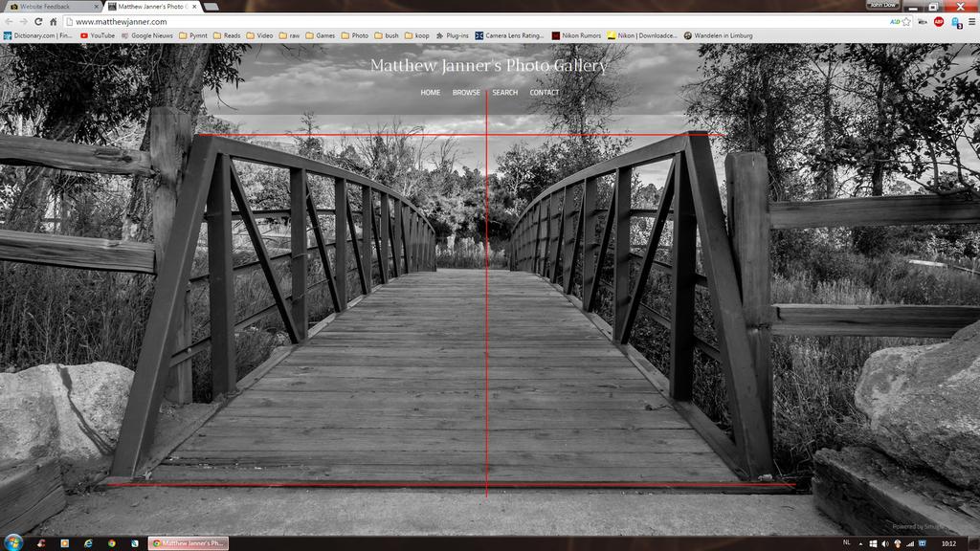Screen dimensions: 980x551
Task: Bookmark this page with the star icon
Action: coord(906,21)
